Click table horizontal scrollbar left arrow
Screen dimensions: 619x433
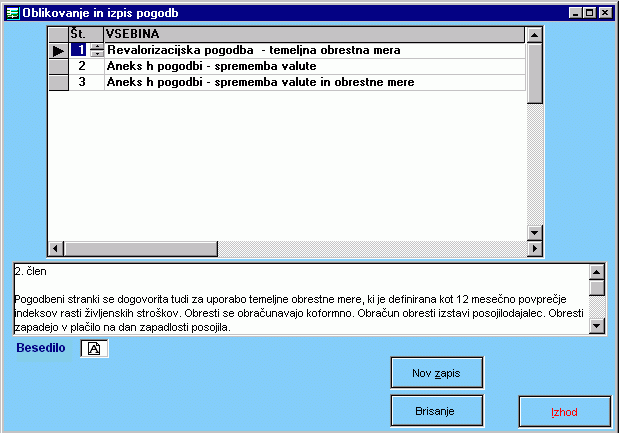coord(56,249)
